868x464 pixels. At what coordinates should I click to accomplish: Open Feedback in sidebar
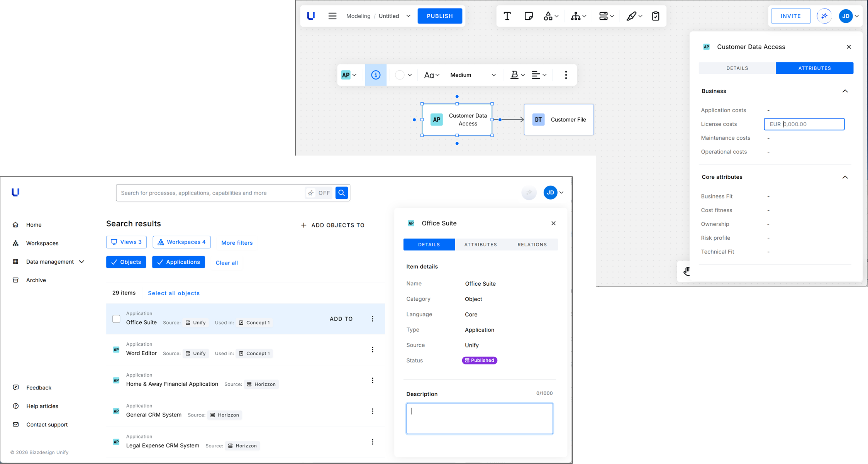tap(32, 388)
